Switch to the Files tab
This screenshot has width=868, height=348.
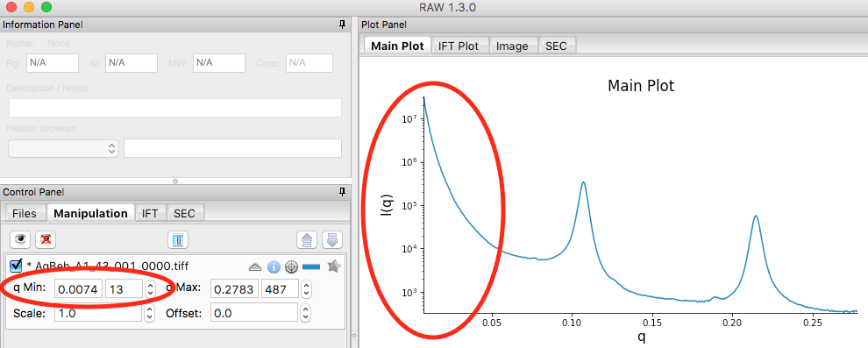point(25,213)
